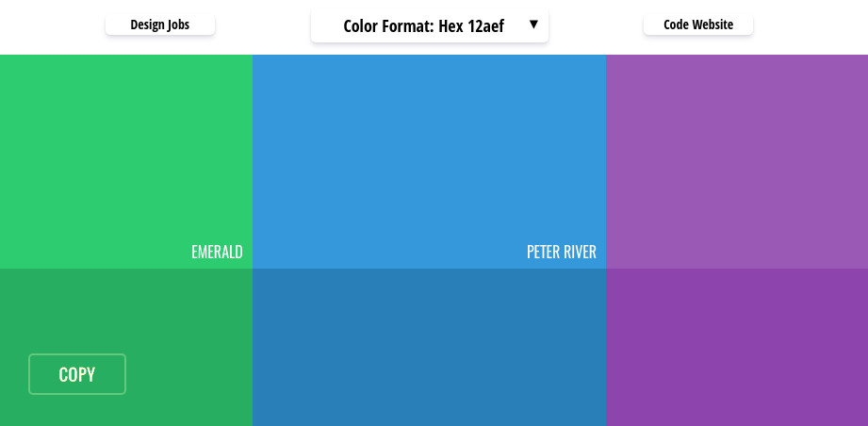This screenshot has height=426, width=868.
Task: Click the 'Design' word in the header button
Action: (148, 25)
